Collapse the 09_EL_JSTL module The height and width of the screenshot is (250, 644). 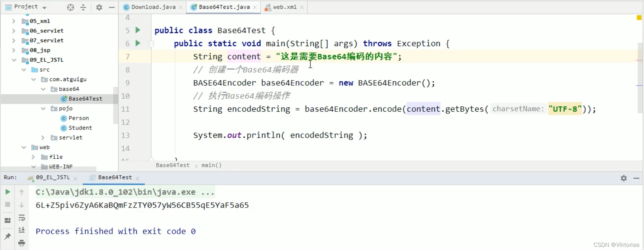[14, 60]
